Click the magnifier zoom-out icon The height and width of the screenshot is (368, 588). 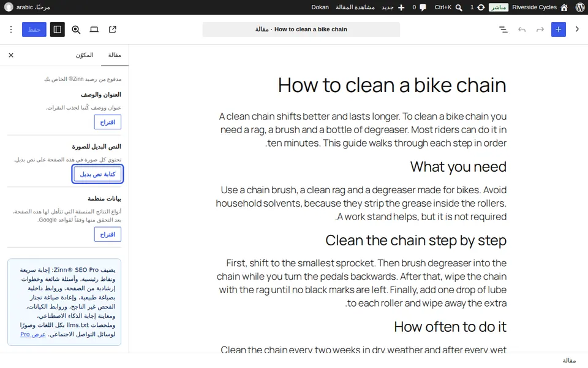[76, 29]
